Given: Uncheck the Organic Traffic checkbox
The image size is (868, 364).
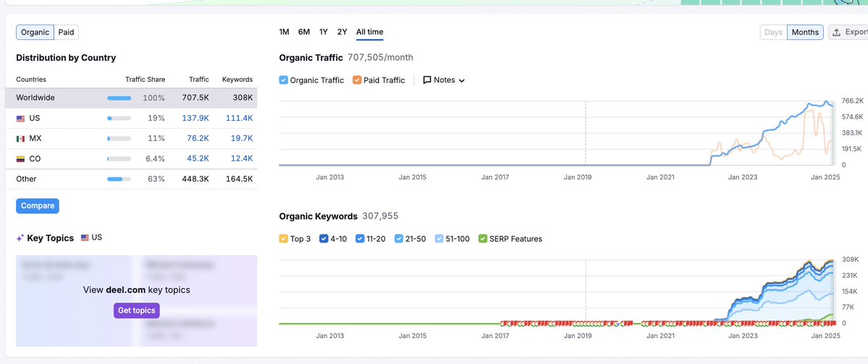Looking at the screenshot, I should (284, 80).
